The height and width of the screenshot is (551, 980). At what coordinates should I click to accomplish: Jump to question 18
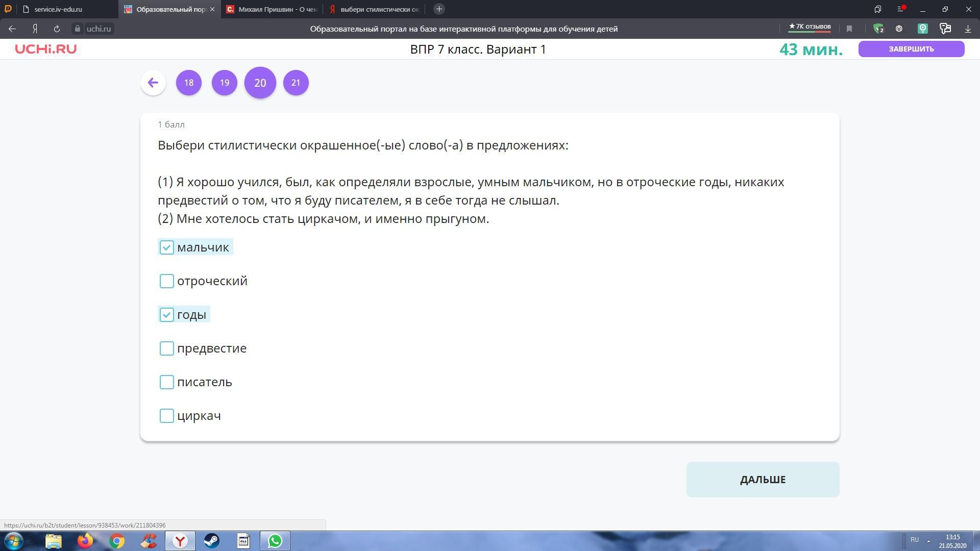tap(189, 83)
